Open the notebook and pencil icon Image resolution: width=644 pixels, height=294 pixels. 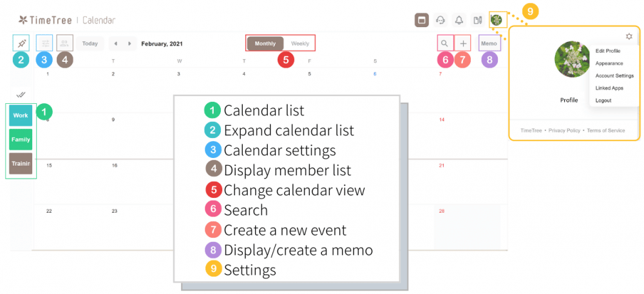(x=477, y=20)
